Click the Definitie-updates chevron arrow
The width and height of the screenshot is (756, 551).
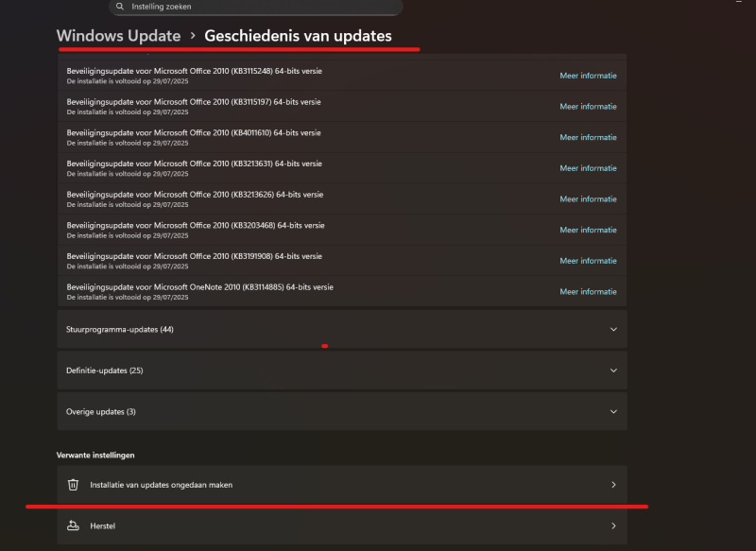(613, 370)
